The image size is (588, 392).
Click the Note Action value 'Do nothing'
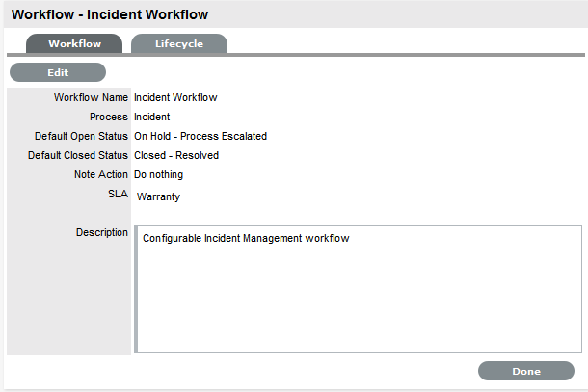158,174
